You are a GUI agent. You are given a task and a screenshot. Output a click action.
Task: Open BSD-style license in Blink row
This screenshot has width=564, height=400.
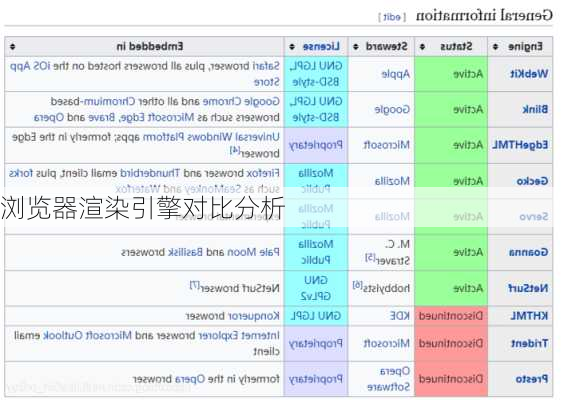coord(316,117)
